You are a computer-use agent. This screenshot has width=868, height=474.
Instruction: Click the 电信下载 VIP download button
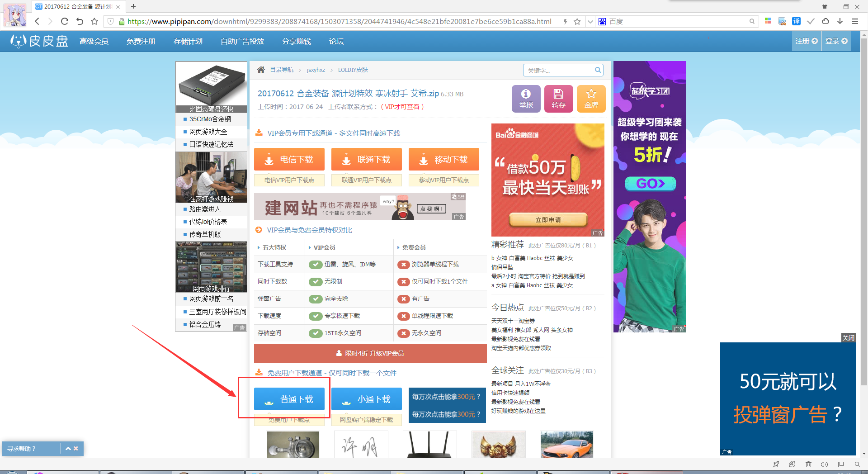coord(289,160)
